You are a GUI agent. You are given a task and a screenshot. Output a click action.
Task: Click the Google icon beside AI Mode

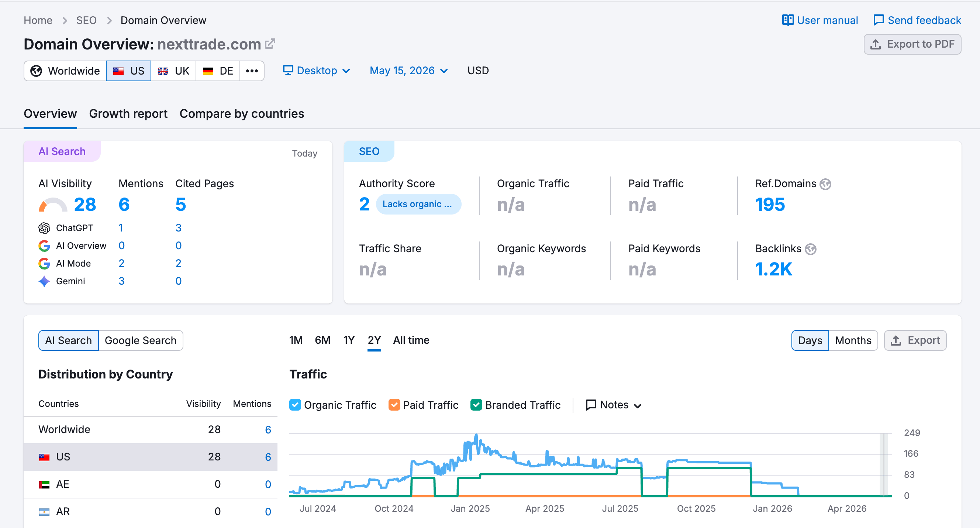pos(44,263)
